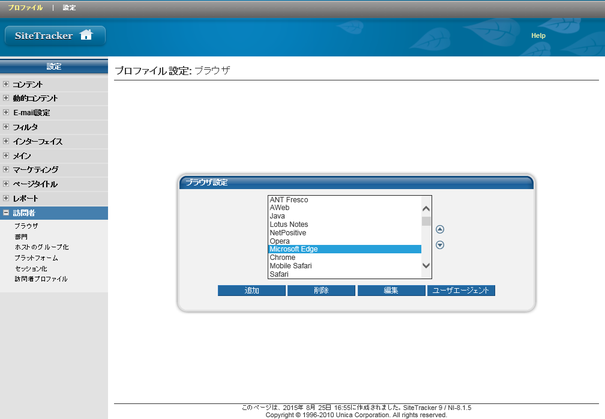The width and height of the screenshot is (605, 419).
Task: Select AWeb in browser list
Action: coord(345,208)
